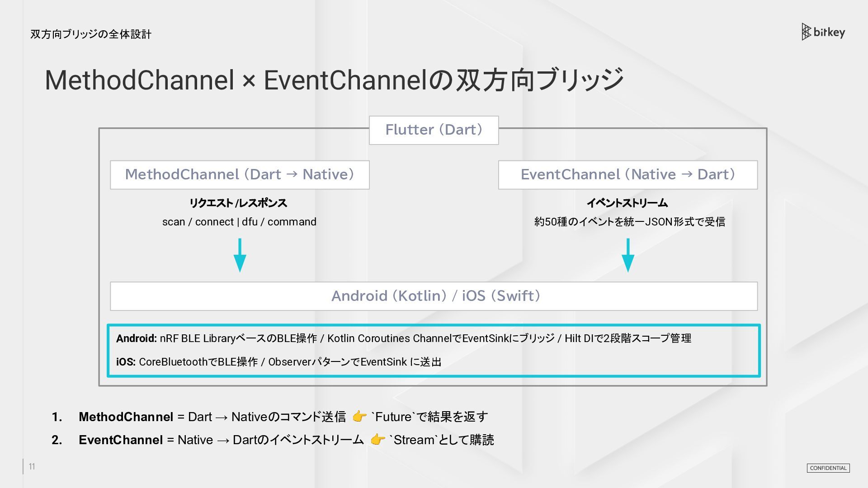Click the リクエスト/レスポンス heading
The width and height of the screenshot is (868, 488).
click(238, 203)
